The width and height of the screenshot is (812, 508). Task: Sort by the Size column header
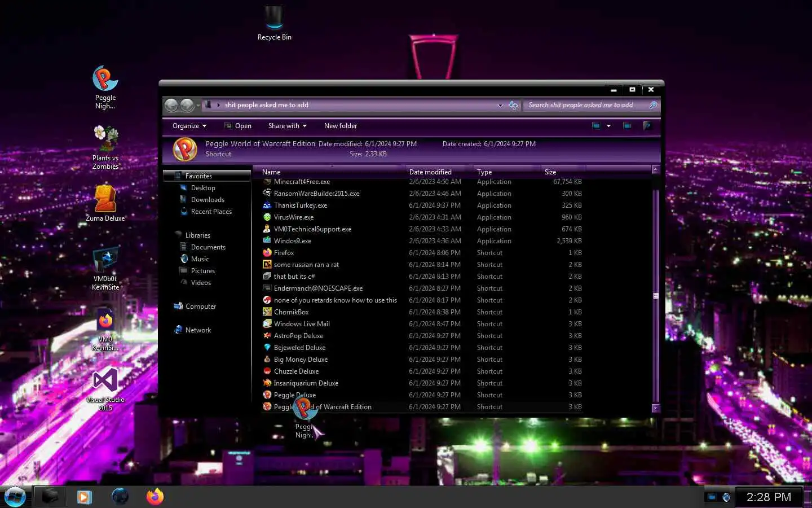[x=563, y=172]
